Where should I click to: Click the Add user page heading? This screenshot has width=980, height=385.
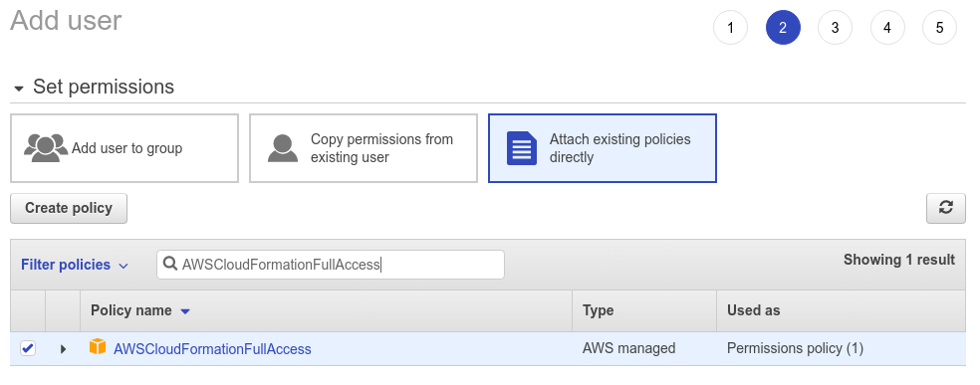(x=66, y=21)
